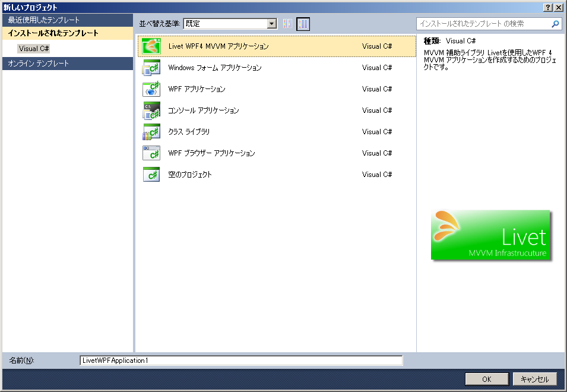Screen dimensions: 567x392
Task: Select インストールされたテンプレート section
Action: click(68, 33)
